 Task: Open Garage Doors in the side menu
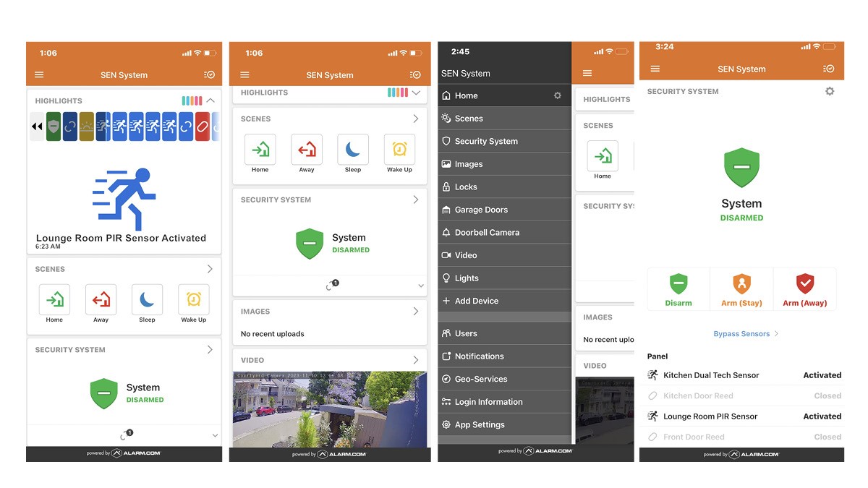tap(480, 210)
